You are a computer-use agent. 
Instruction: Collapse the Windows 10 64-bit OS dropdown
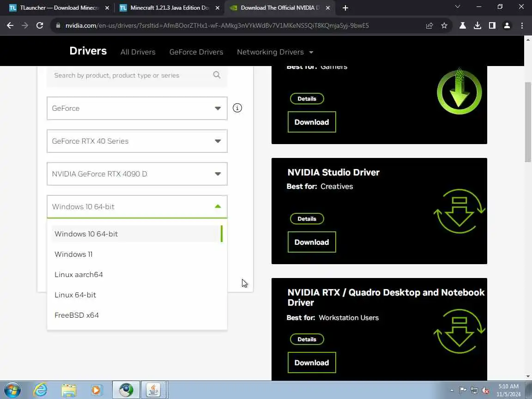point(137,206)
